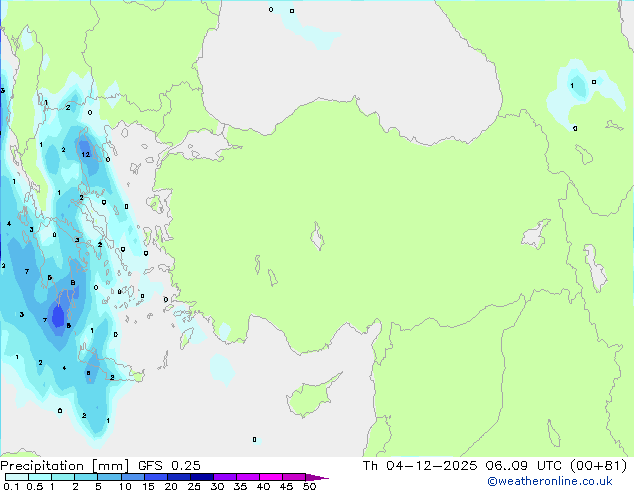Click the 'GFS 0.25' model label
This screenshot has width=634, height=490.
[169, 466]
